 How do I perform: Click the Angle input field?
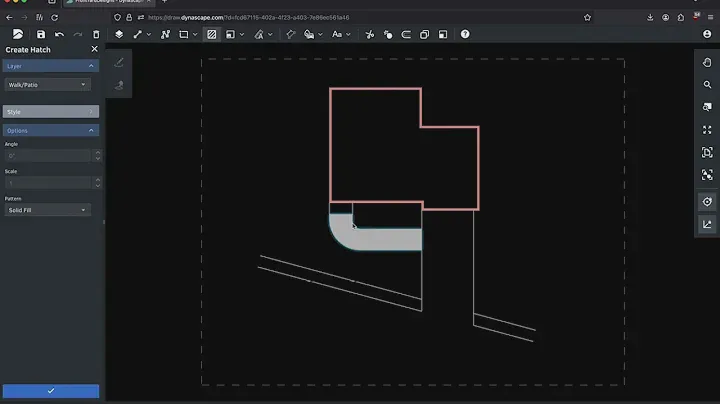[x=47, y=156]
